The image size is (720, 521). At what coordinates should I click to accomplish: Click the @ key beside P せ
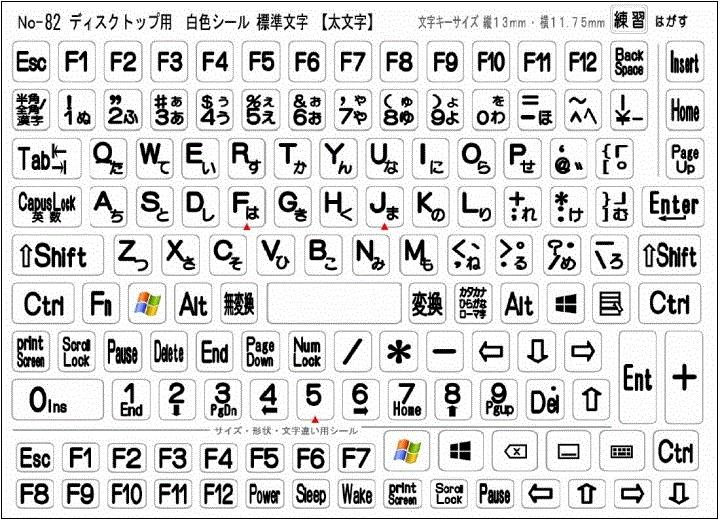point(568,159)
